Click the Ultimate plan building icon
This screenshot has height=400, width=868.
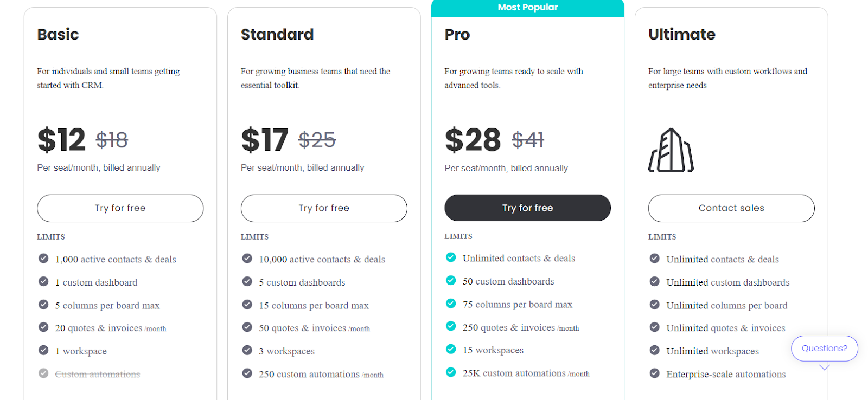pos(671,151)
